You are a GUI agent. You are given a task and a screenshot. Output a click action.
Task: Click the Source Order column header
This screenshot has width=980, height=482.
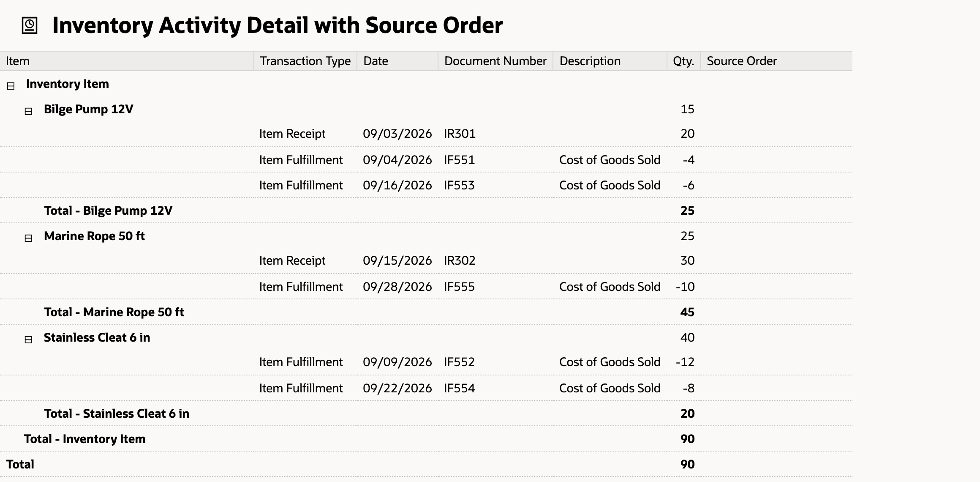click(776, 61)
